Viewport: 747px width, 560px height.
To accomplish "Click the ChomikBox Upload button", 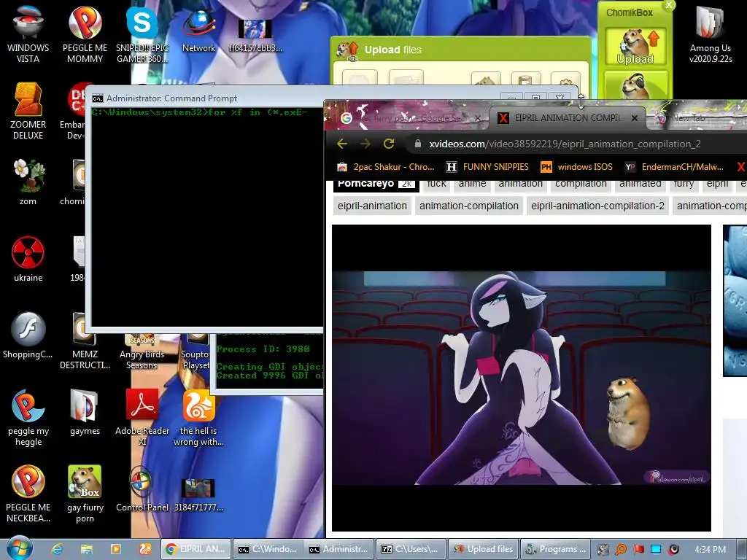I will click(x=635, y=47).
